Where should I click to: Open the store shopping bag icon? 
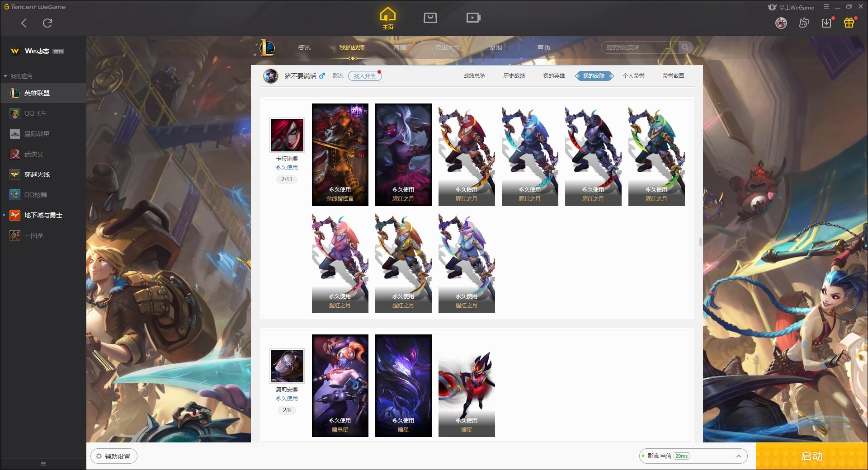point(430,18)
